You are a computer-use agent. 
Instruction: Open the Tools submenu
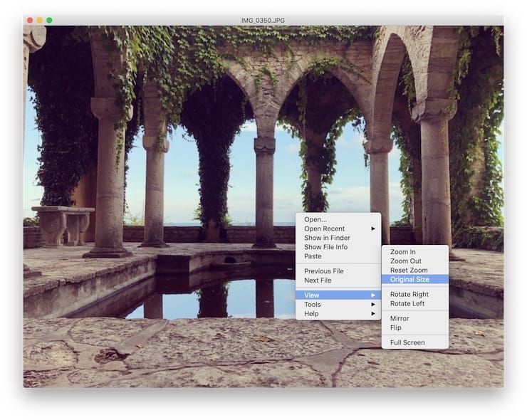click(x=338, y=305)
